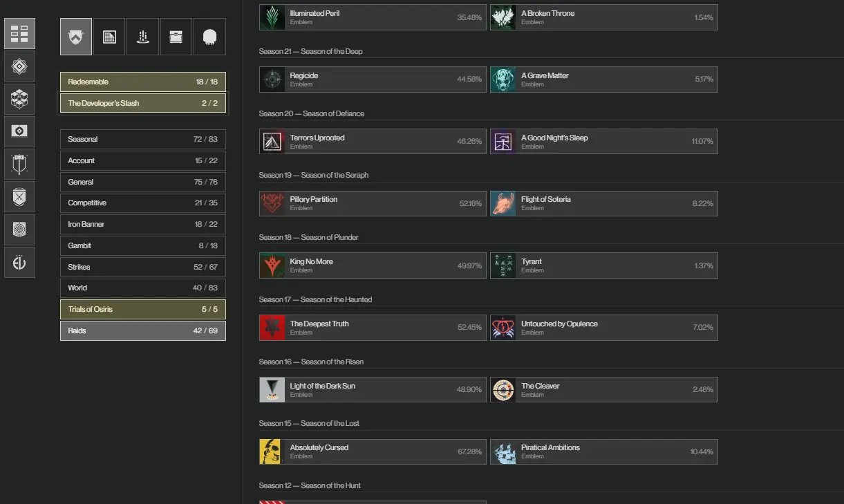Viewport: 844px width, 504px height.
Task: Click the Season 16 — Season of the Risen heading
Action: [311, 362]
